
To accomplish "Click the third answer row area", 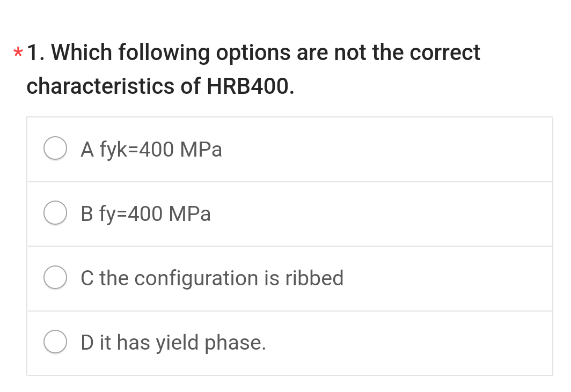I will [x=290, y=278].
